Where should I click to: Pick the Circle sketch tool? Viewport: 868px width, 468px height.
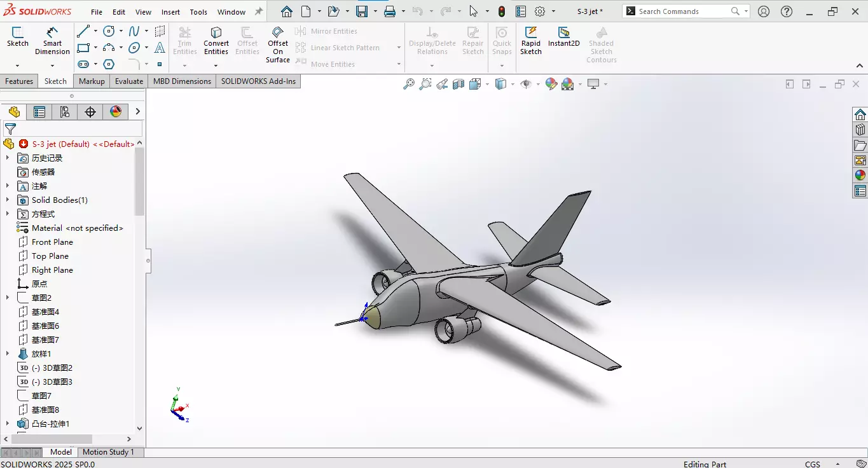pyautogui.click(x=109, y=31)
